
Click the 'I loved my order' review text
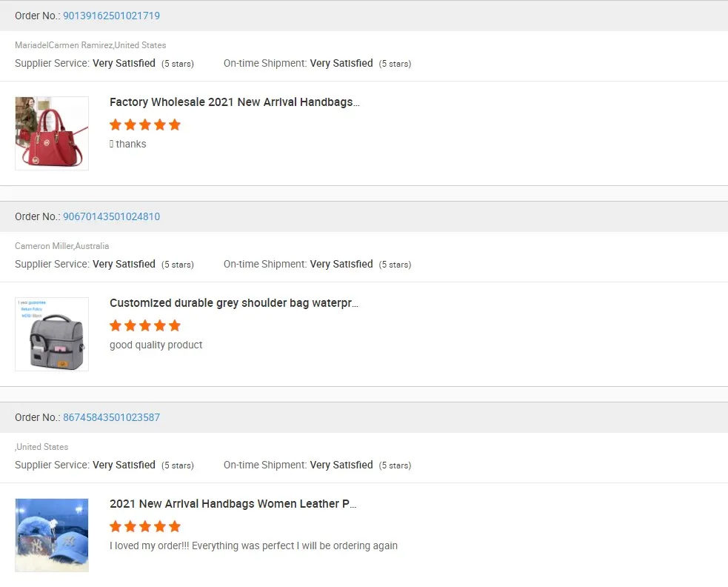[x=253, y=545]
